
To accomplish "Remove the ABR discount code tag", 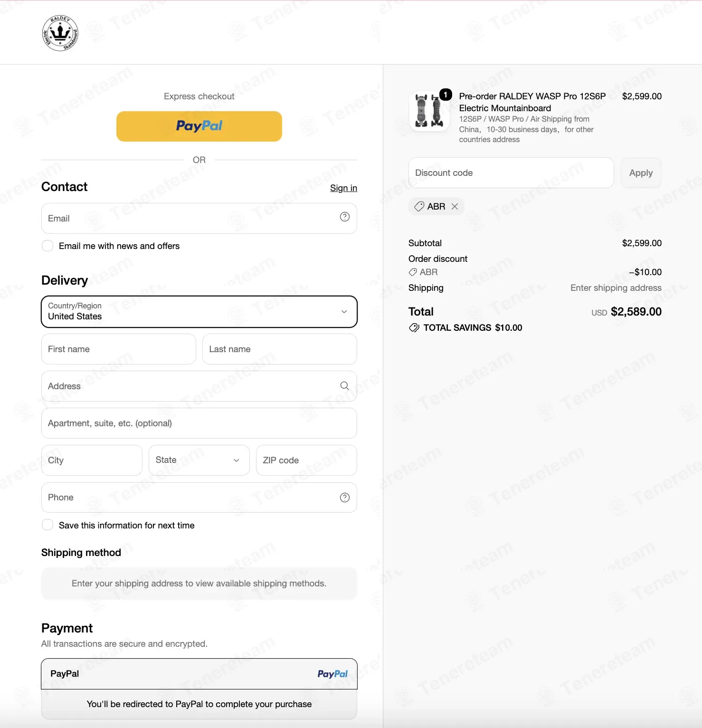I will click(455, 206).
